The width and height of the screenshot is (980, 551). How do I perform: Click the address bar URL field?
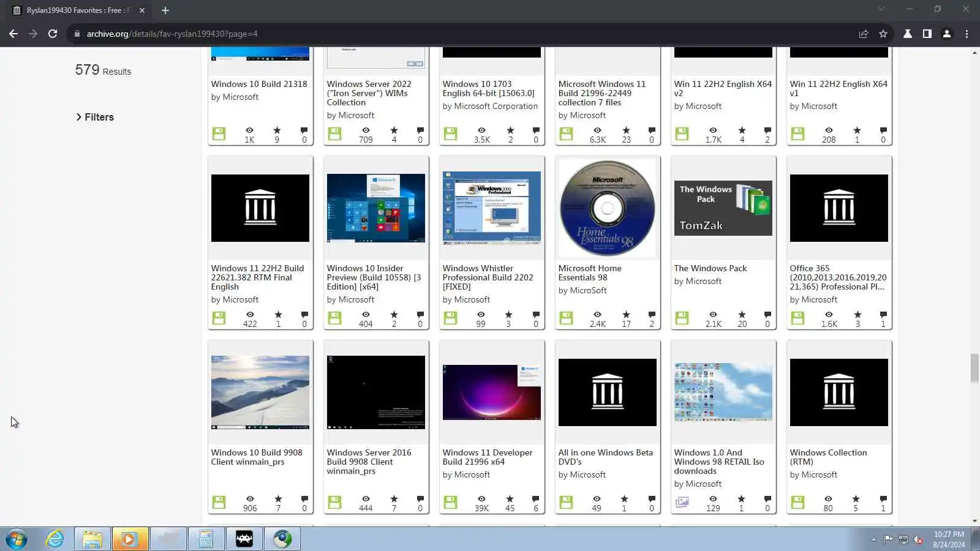(x=459, y=34)
